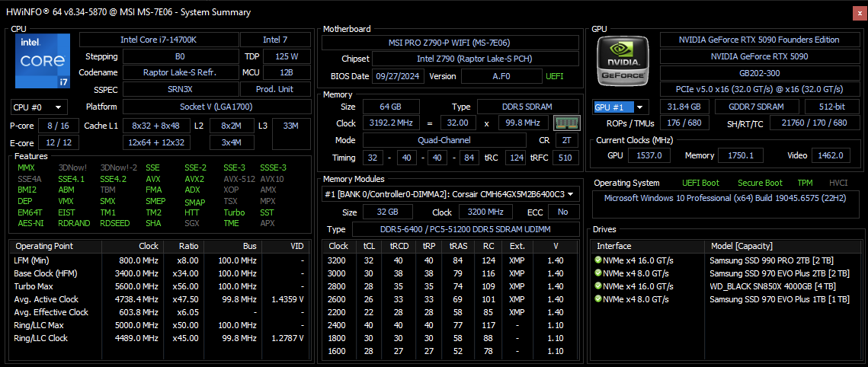The image size is (868, 367).
Task: Click the A.F0 BIOS version field
Action: pos(501,76)
